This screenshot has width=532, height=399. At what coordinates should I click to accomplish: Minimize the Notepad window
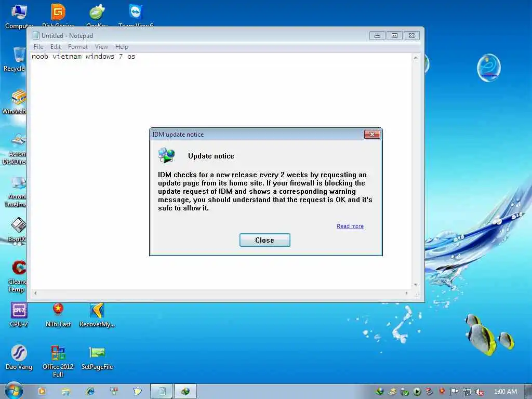[377, 36]
